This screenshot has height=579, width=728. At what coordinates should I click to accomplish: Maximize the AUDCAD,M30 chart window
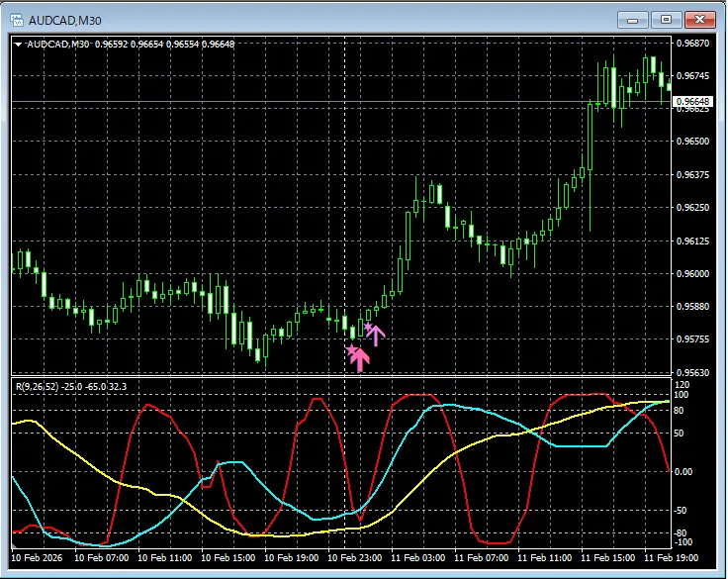tap(666, 19)
